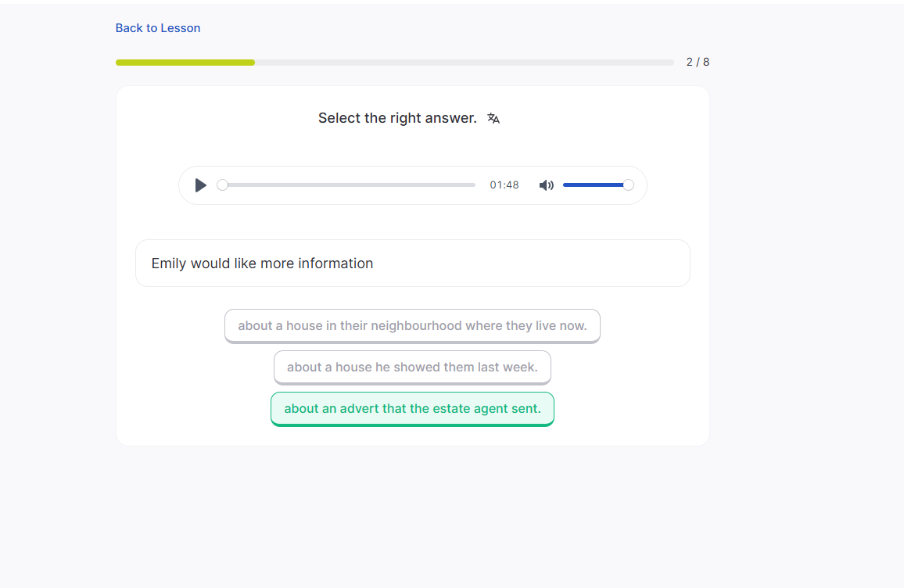Click the 01:48 audio duration label
Viewport: 904px width, 588px height.
tap(504, 185)
